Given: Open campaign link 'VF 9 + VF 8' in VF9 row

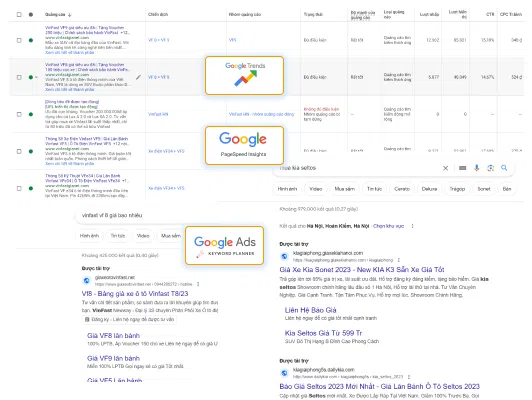Looking at the screenshot, I should click(x=158, y=40).
